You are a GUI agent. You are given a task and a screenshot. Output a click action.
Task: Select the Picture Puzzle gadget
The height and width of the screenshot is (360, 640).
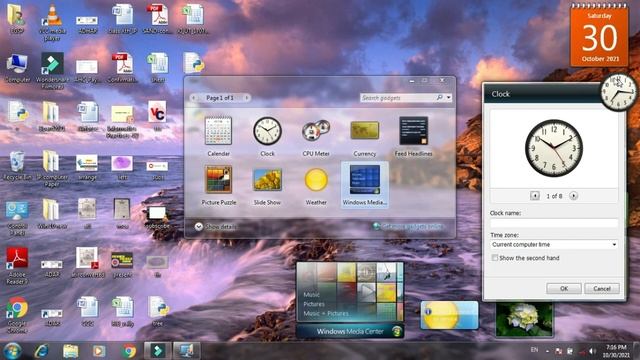218,185
